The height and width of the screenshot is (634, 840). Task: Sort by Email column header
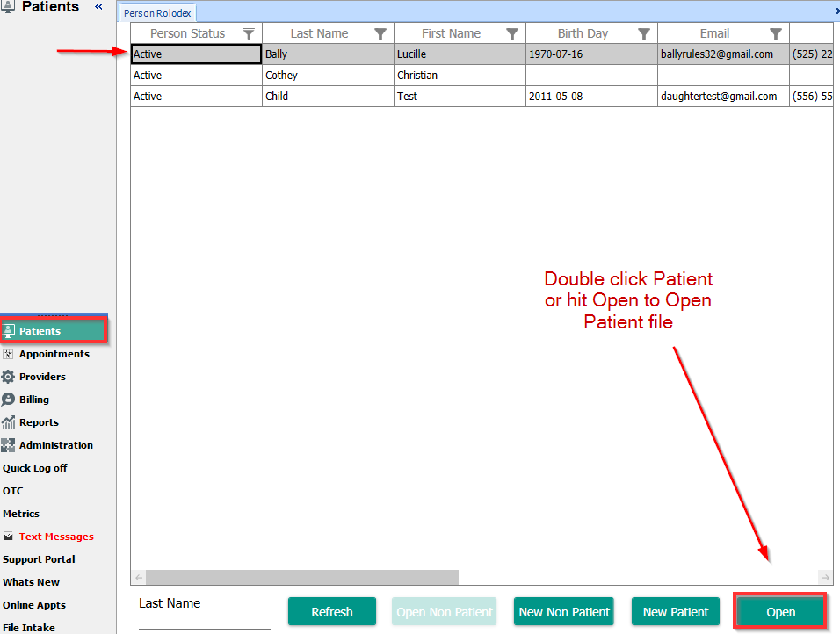click(x=714, y=33)
